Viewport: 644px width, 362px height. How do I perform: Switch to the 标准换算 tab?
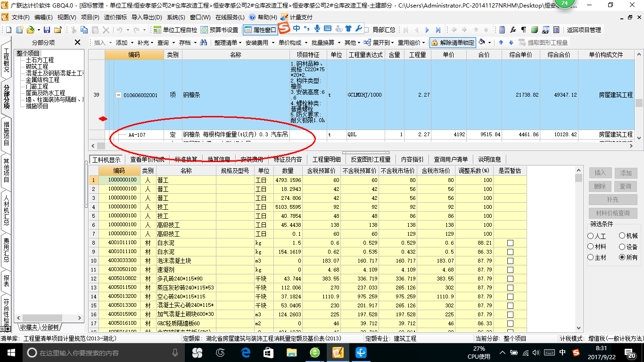[185, 159]
